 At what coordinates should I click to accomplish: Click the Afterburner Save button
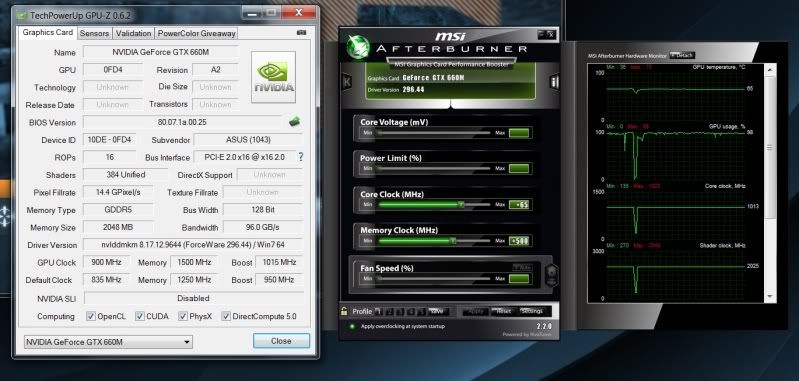click(437, 311)
